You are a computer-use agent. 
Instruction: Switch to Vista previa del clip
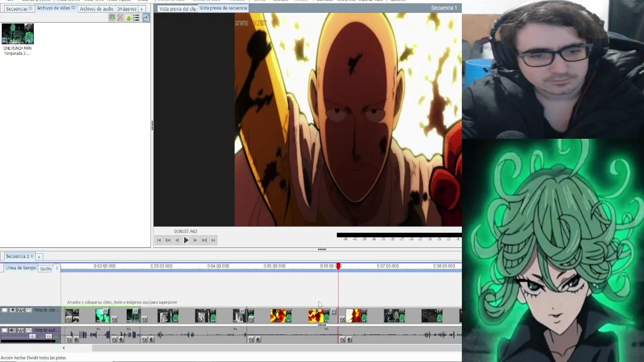pos(178,9)
